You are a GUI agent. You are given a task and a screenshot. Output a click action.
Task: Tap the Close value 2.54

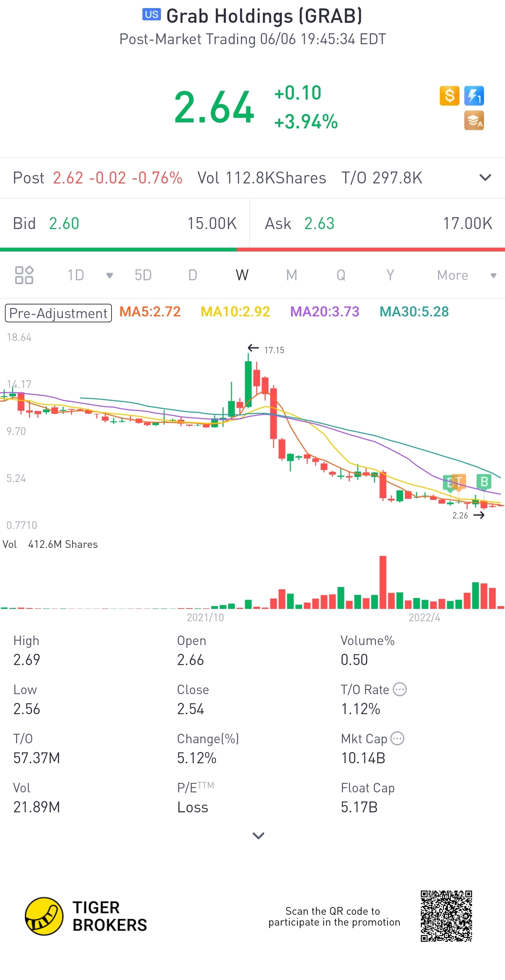pos(190,709)
